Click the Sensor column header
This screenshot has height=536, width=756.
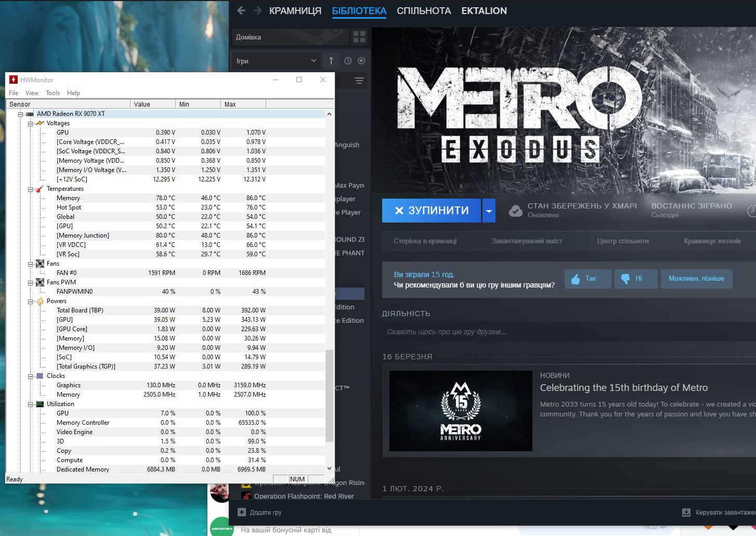68,104
